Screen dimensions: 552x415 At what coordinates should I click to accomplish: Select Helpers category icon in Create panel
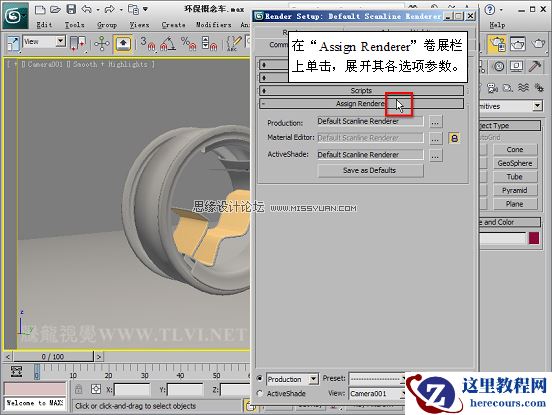[x=507, y=88]
